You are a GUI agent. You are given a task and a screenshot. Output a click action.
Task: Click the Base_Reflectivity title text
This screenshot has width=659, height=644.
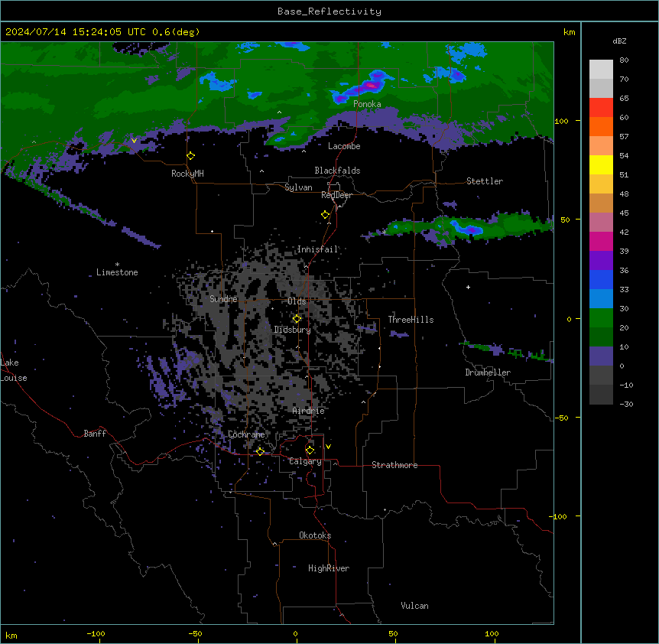coord(329,11)
